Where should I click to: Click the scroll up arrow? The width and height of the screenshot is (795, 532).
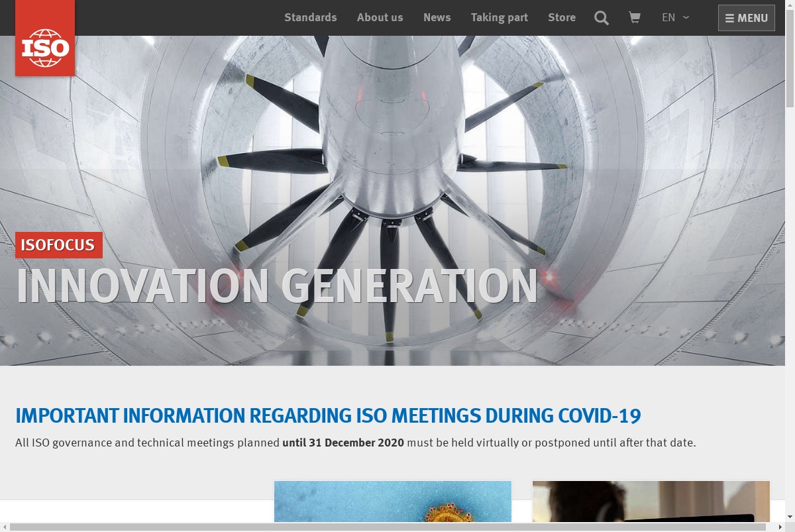[790, 5]
